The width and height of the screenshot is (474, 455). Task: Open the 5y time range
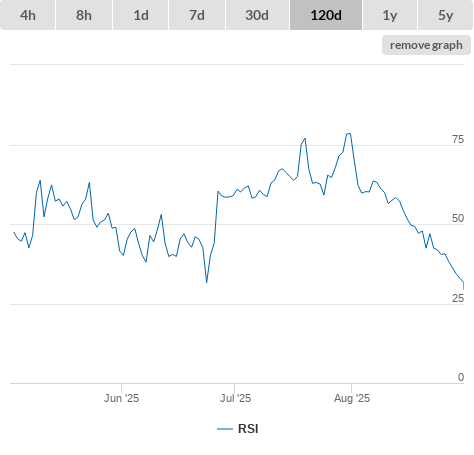click(x=446, y=15)
